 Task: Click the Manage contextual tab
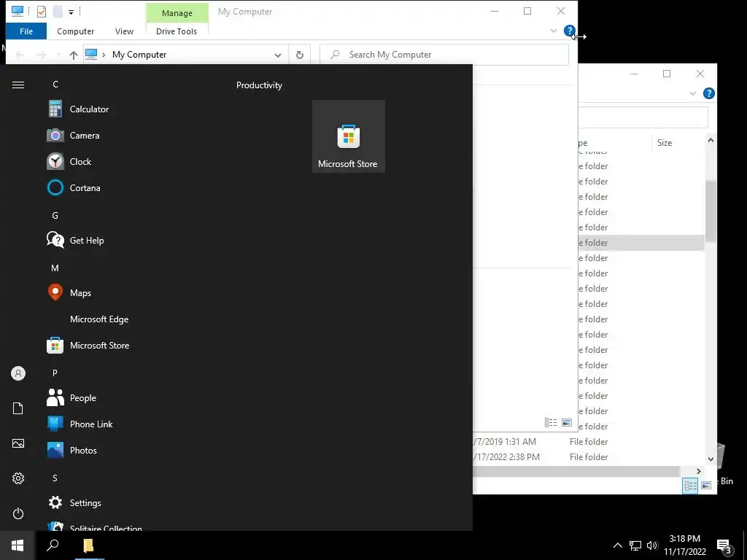(x=177, y=13)
